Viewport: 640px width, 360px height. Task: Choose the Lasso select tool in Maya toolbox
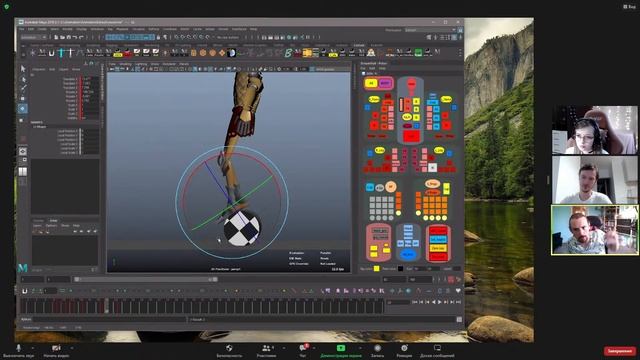(23, 79)
